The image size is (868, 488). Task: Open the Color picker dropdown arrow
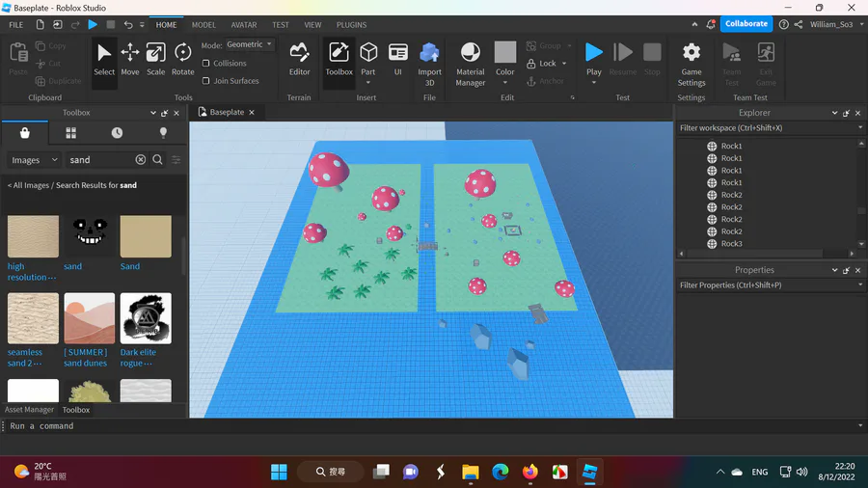504,83
